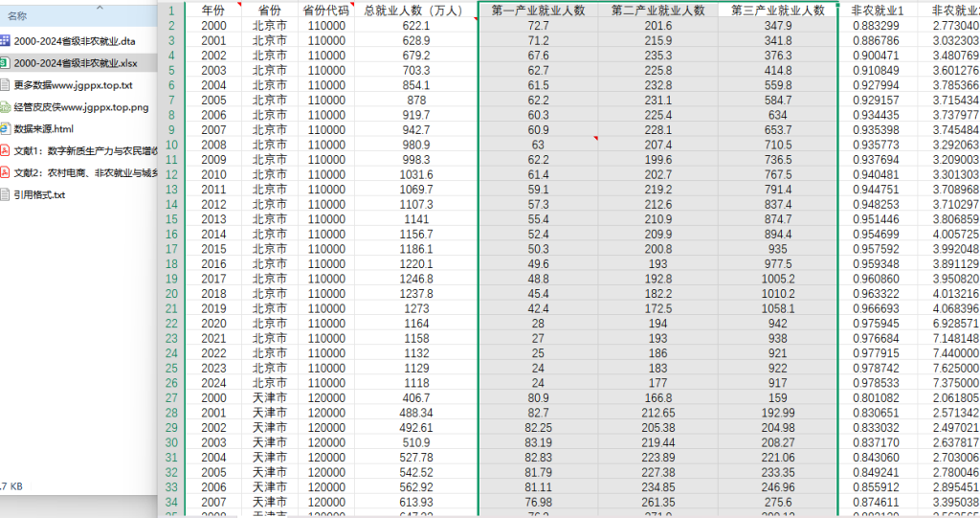Select the 总就业人数（万人） header cell
The width and height of the screenshot is (980, 518).
click(416, 10)
